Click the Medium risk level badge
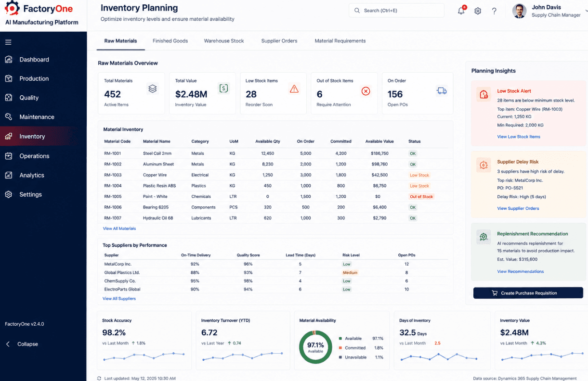 (350, 273)
